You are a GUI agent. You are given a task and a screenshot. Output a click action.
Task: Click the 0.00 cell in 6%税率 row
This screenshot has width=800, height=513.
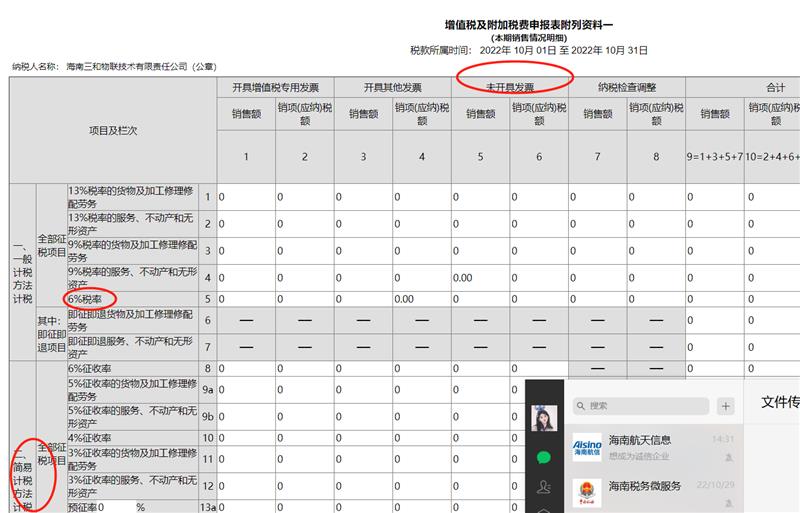click(x=420, y=298)
